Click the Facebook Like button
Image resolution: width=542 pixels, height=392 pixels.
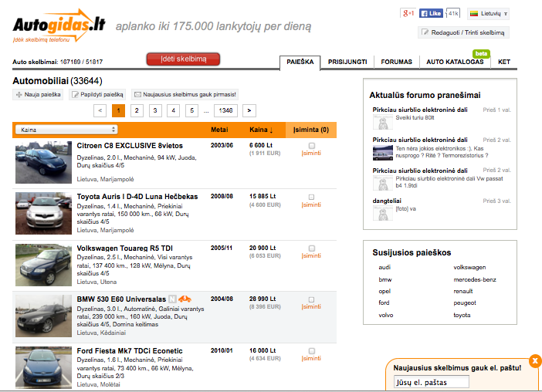431,13
